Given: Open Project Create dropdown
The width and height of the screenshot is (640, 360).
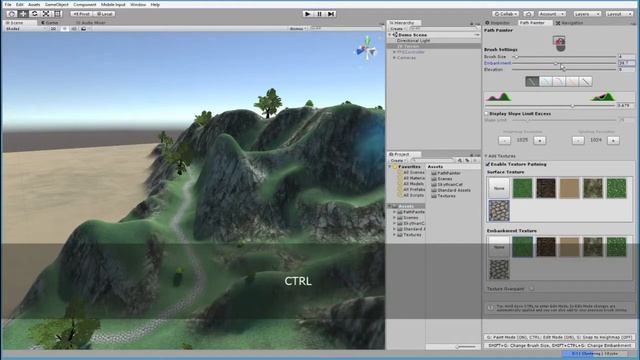Looking at the screenshot, I should click(398, 160).
